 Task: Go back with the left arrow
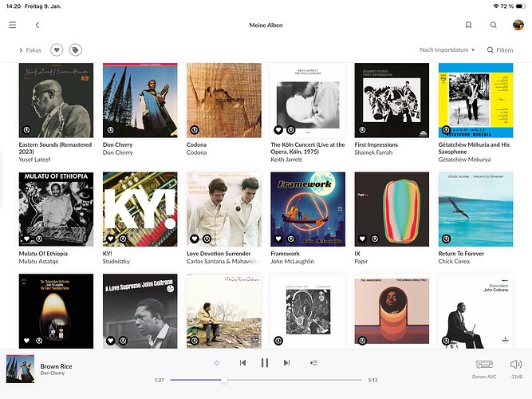tap(37, 25)
